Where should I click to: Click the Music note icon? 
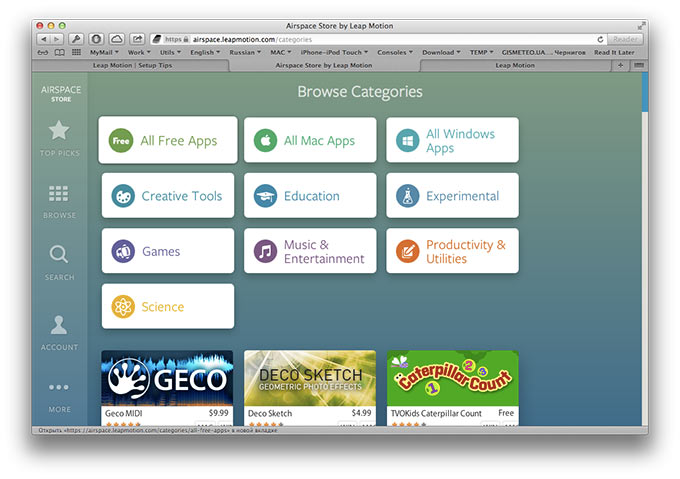265,251
